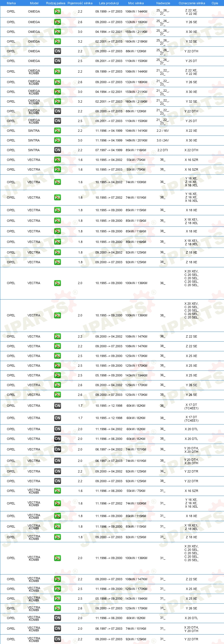
Task: Click diesel ON icon in Vectra Kombi X 20 DTL row
Action: [x=58, y=618]
